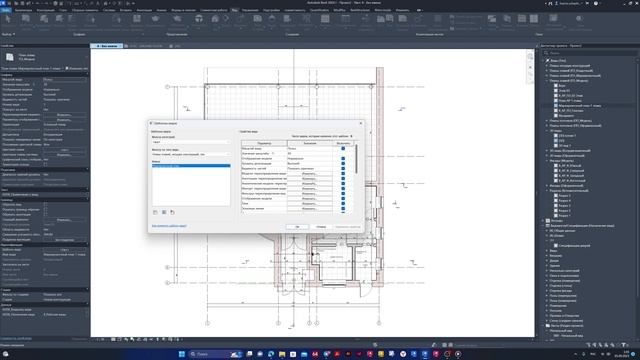The height and width of the screenshot is (360, 640).
Task: Open View Templates in the Graphics panel
Action: pos(26,19)
